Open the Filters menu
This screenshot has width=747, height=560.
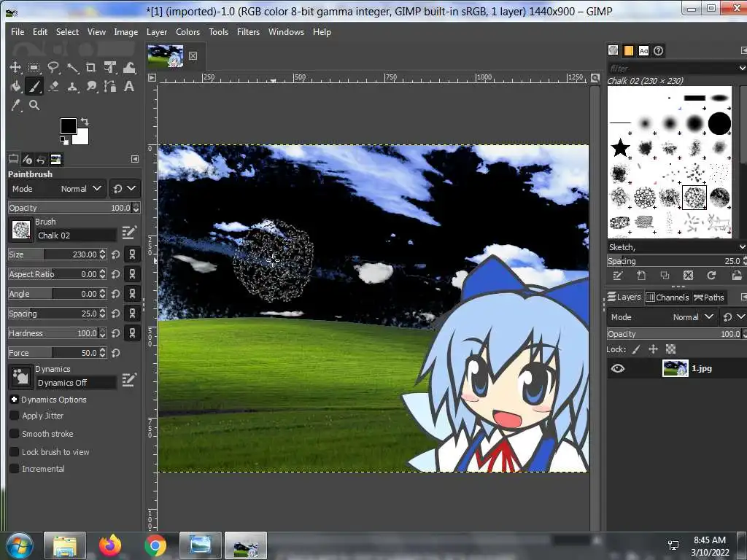click(x=248, y=32)
